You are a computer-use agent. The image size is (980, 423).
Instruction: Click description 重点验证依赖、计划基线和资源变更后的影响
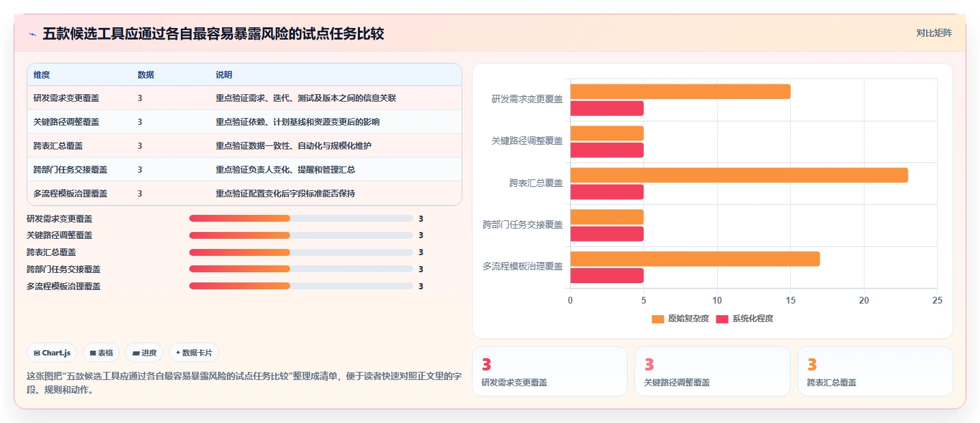point(298,122)
